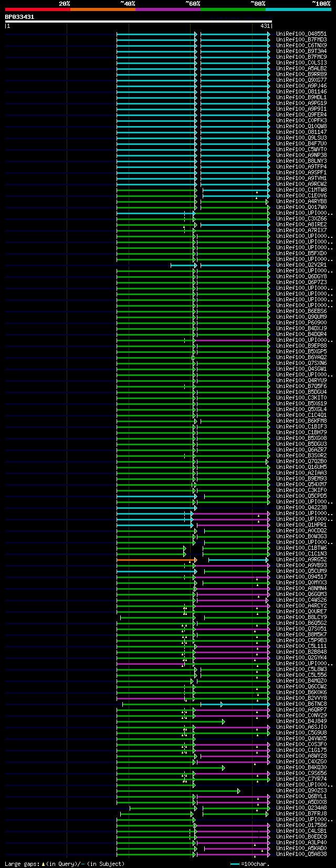
Task: Select hit label UniRef100_A7RIX7
Action: 301,231
